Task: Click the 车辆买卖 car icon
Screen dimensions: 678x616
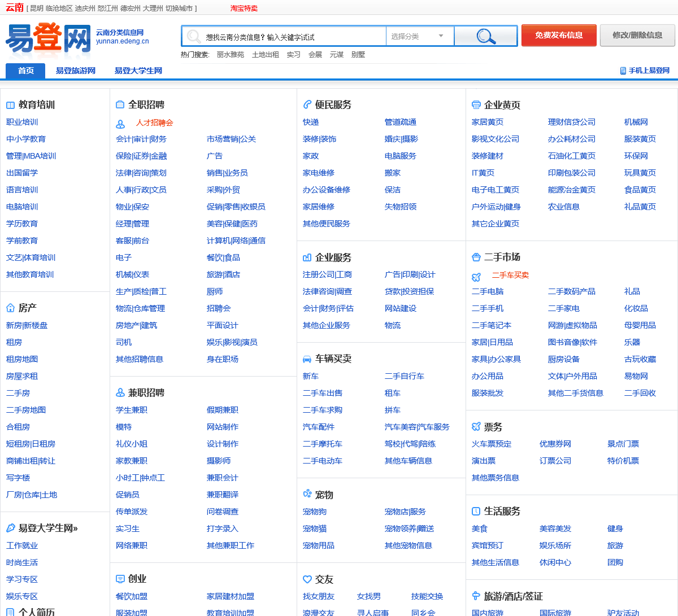Action: pyautogui.click(x=307, y=359)
